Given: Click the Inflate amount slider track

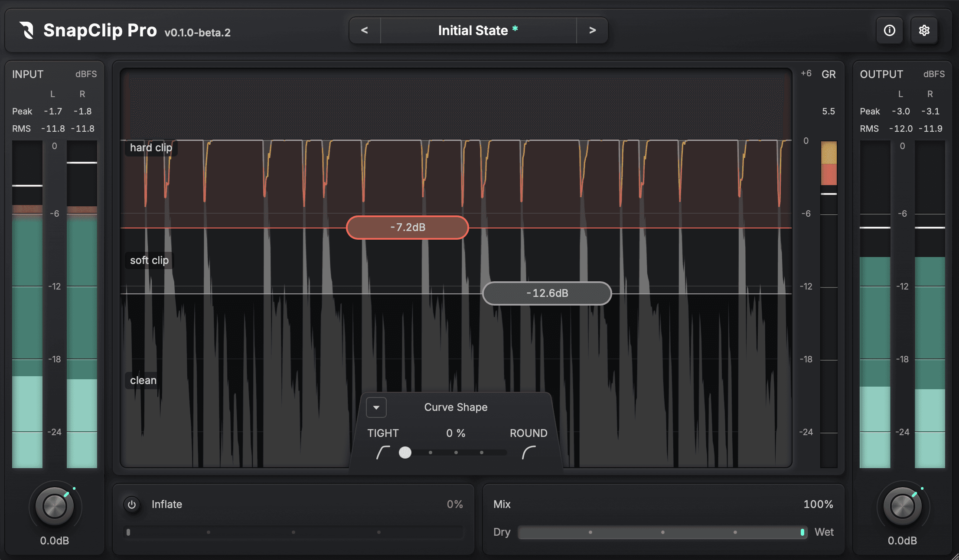Looking at the screenshot, I should pos(294,532).
